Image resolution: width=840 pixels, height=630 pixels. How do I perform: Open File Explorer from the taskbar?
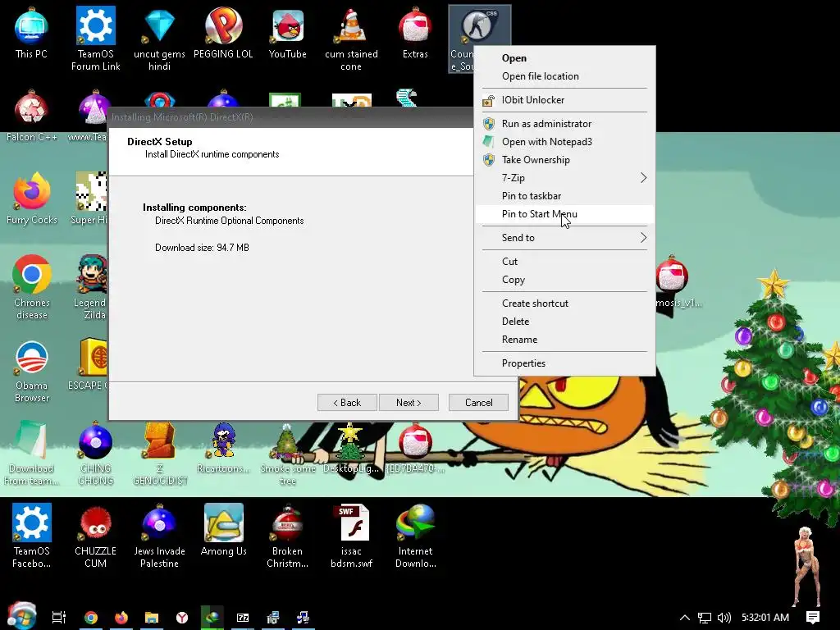(x=152, y=618)
